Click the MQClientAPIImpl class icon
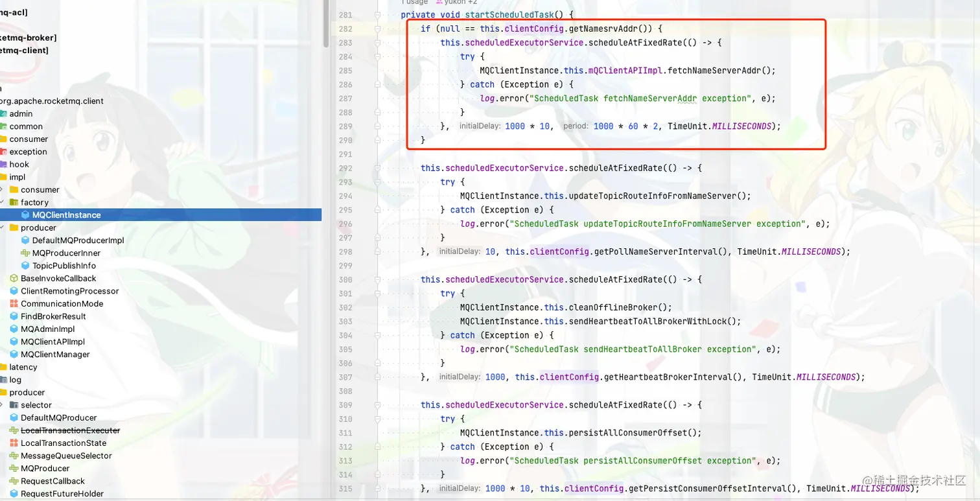Screen dimensions: 980x501 click(x=14, y=342)
